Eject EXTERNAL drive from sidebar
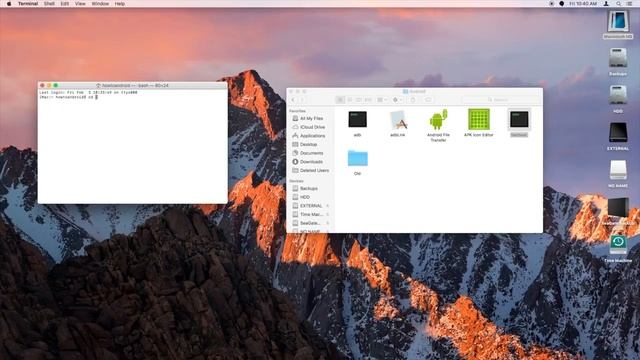Viewport: 640px width, 360px height. point(328,206)
